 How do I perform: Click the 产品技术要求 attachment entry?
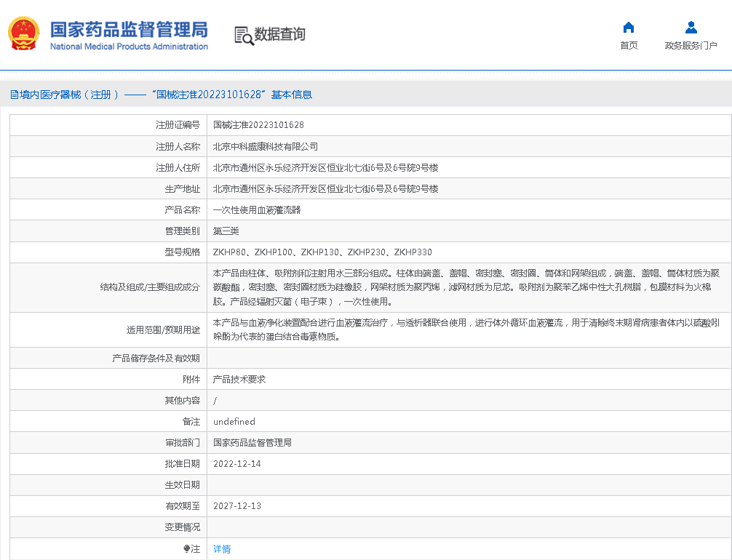click(x=239, y=380)
